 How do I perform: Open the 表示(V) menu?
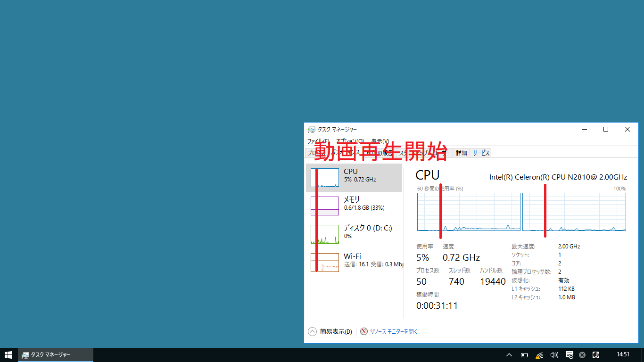tap(380, 141)
